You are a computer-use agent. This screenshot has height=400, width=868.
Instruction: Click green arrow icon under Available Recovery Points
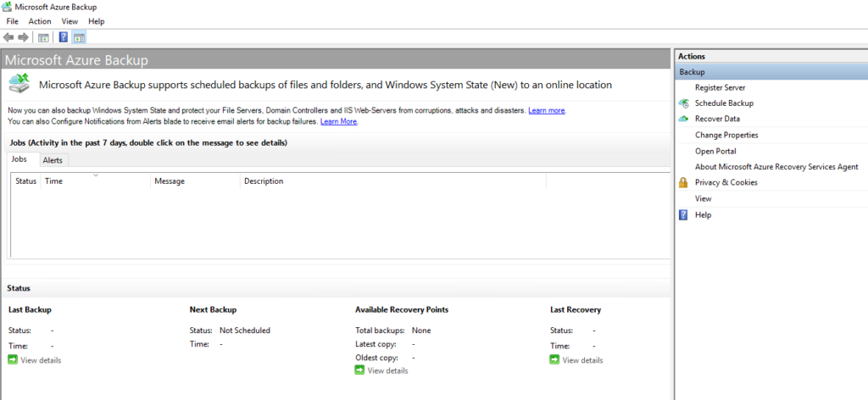(359, 370)
